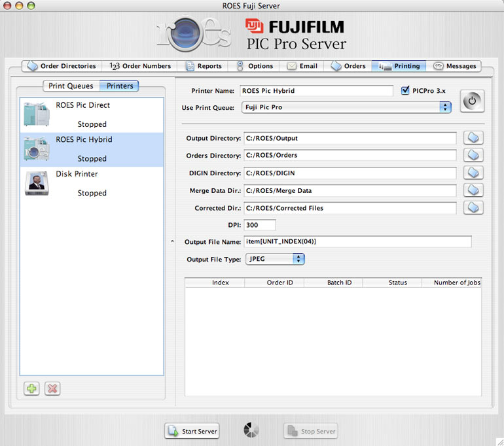Select the Printing tab
Image resolution: width=504 pixels, height=446 pixels.
[x=399, y=66]
